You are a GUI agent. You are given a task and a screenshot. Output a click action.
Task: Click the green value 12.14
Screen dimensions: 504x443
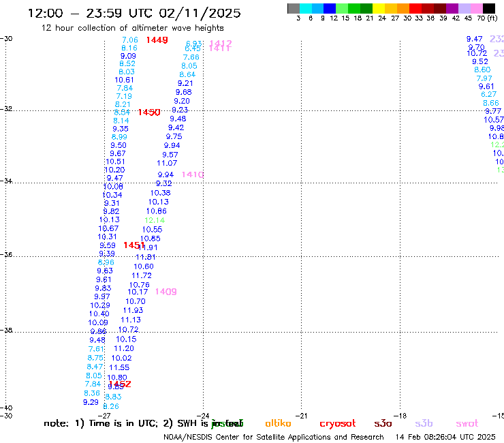[155, 220]
